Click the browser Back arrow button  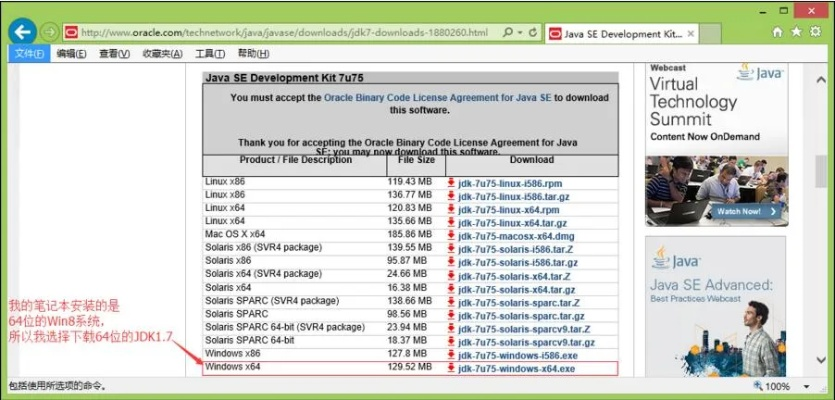(x=23, y=32)
